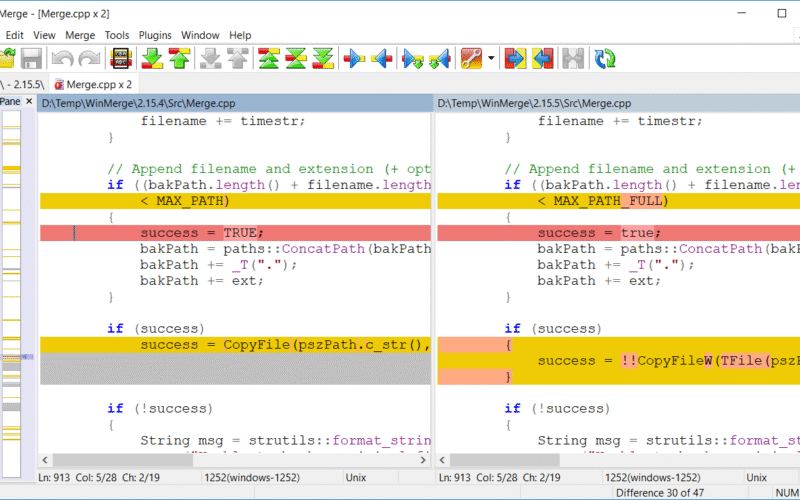
Task: Jump to the next difference
Action: [x=152, y=59]
